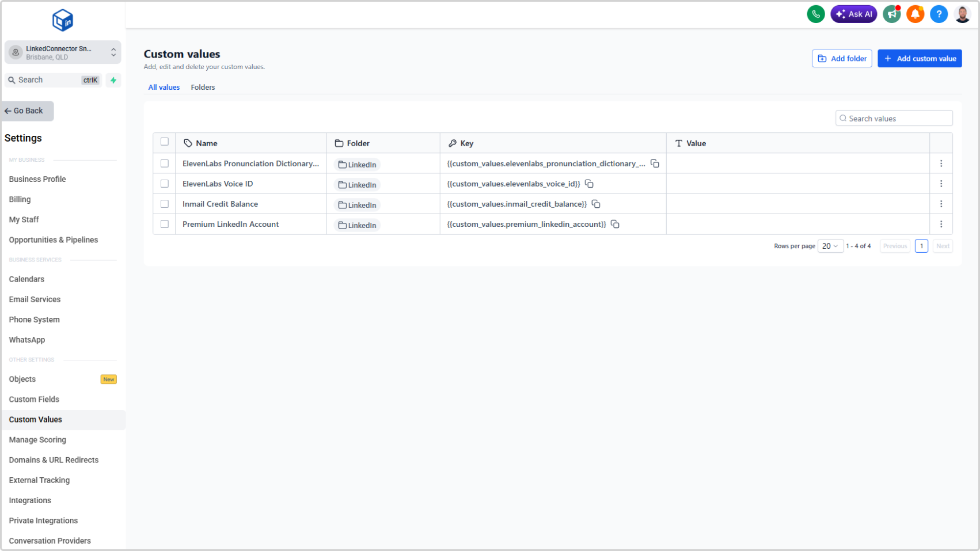Switch to the Folders tab
Viewport: 980px width, 551px height.
pos(203,88)
